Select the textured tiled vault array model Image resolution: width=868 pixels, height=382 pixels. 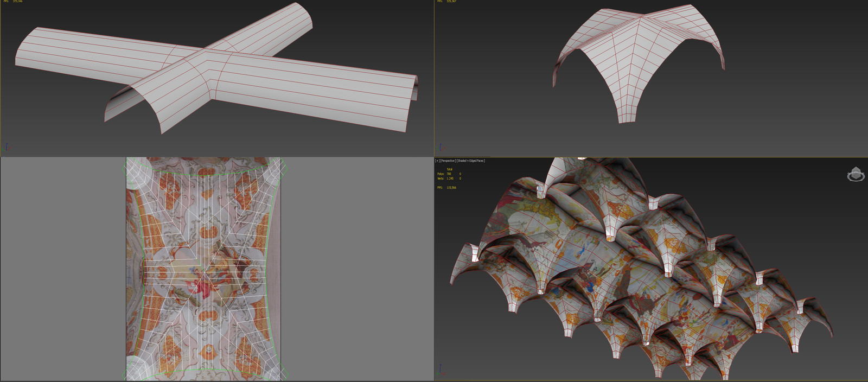coord(641,268)
